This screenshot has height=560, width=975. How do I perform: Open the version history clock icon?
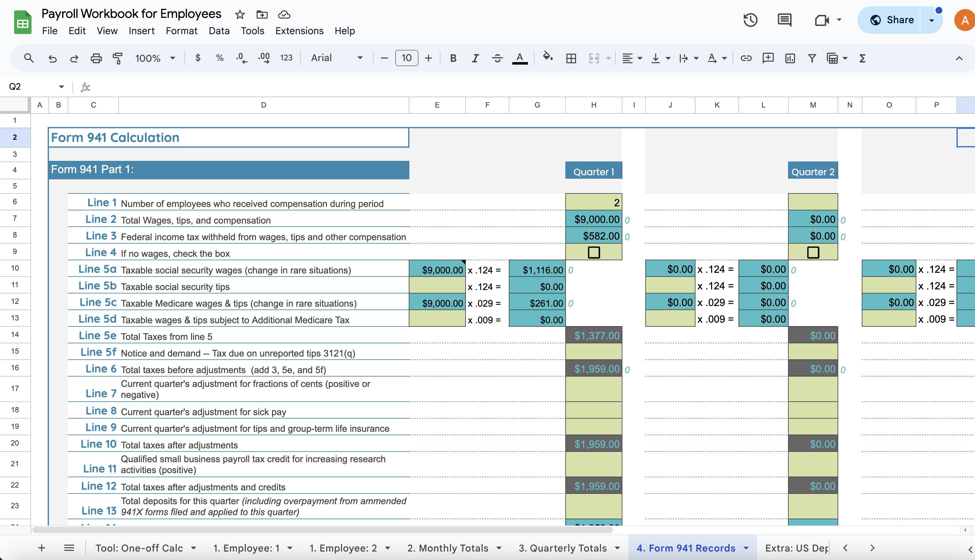point(750,20)
